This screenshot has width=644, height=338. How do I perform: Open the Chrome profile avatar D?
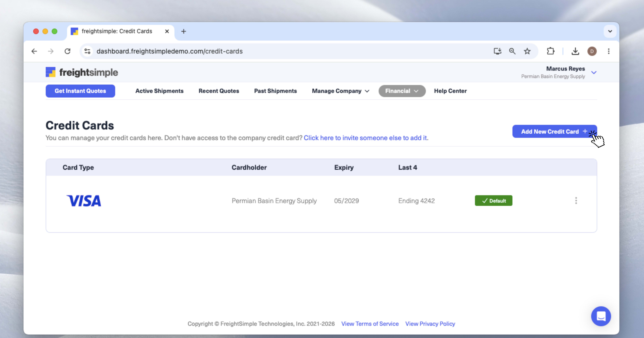[x=592, y=51]
